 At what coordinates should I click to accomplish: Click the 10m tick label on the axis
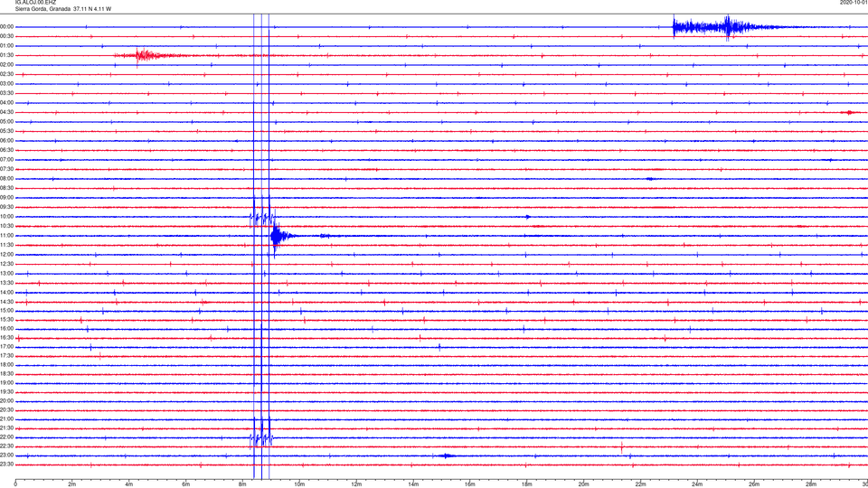tap(299, 484)
